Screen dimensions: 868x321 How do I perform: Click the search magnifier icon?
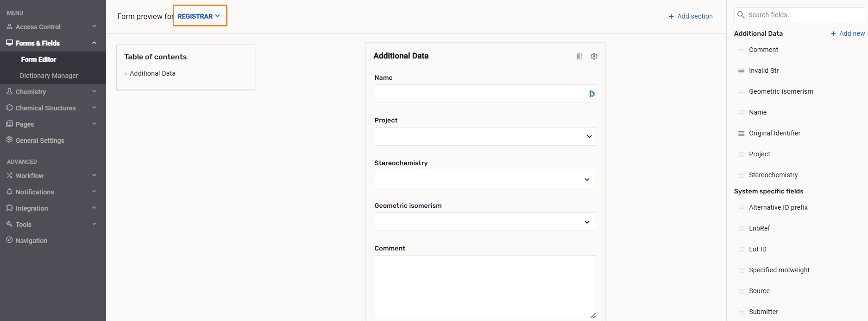[741, 15]
